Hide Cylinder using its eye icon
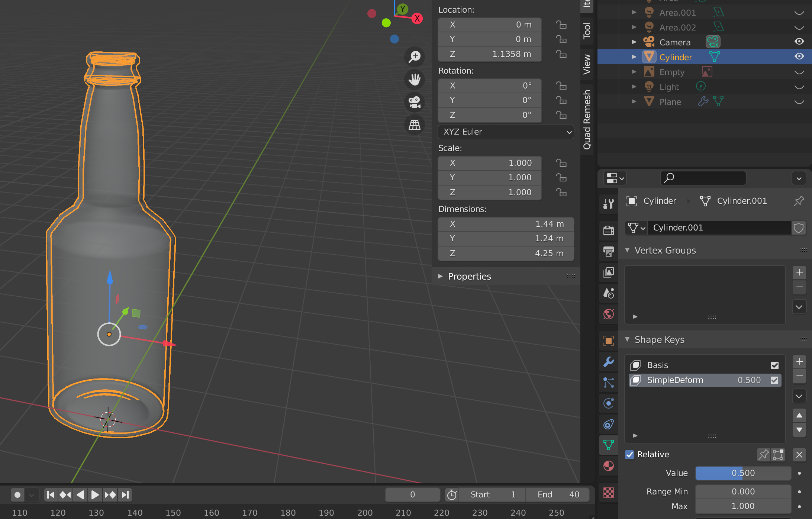Viewport: 812px width, 519px height. click(x=799, y=57)
